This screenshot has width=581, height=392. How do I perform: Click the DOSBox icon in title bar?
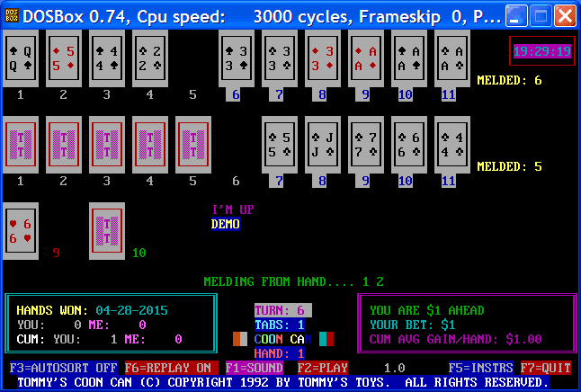[11, 14]
